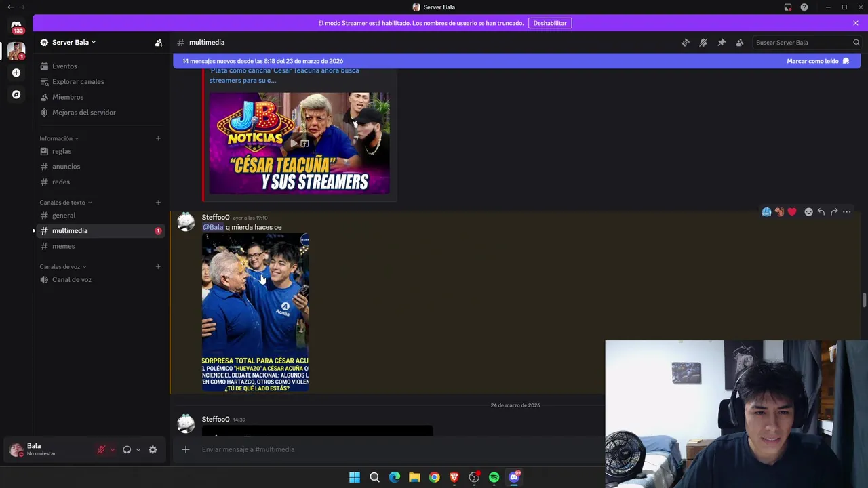Open Windows taskbar search
868x488 pixels.
coord(374,477)
